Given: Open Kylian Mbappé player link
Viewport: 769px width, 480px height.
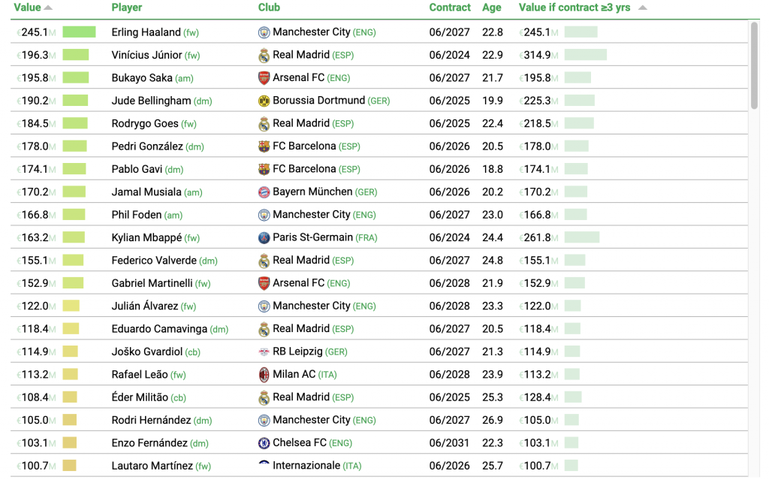Looking at the screenshot, I should 147,238.
